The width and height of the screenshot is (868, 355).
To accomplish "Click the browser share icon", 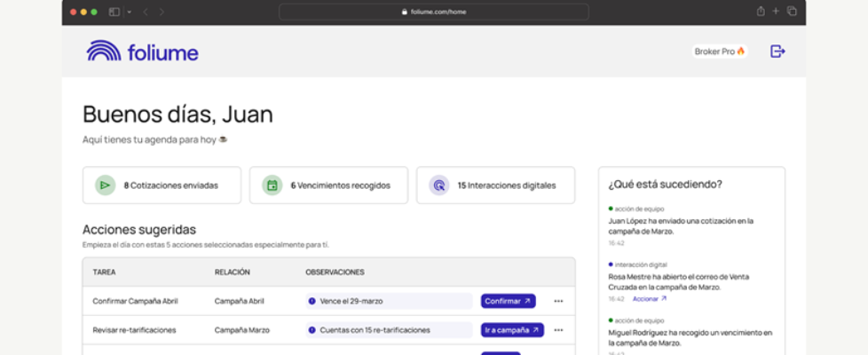I will tap(761, 12).
